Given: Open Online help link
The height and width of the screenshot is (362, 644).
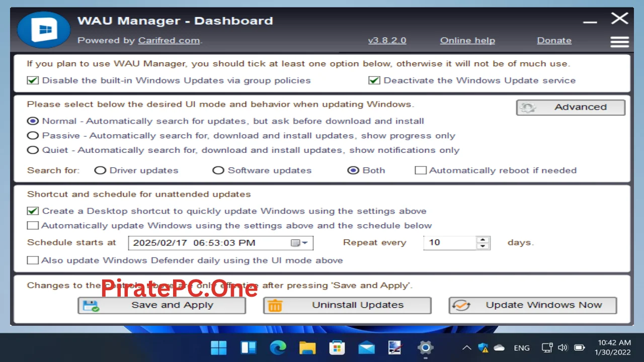Looking at the screenshot, I should point(467,41).
